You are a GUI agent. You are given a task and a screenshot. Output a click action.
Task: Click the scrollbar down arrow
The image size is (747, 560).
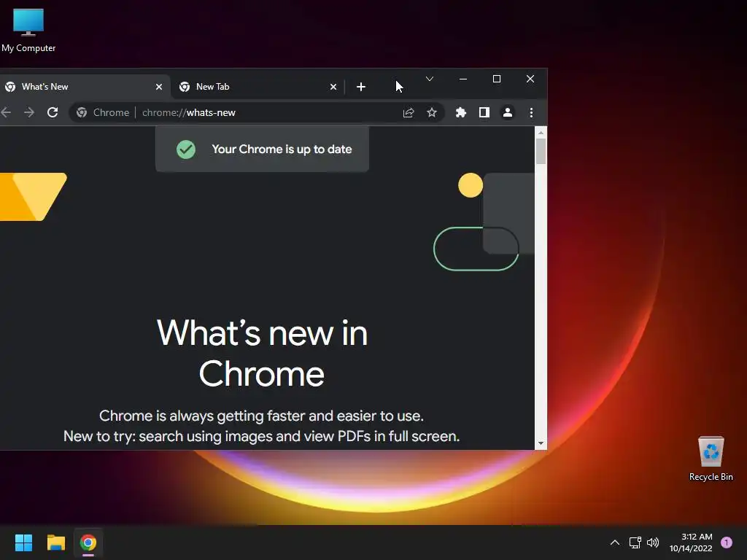541,443
